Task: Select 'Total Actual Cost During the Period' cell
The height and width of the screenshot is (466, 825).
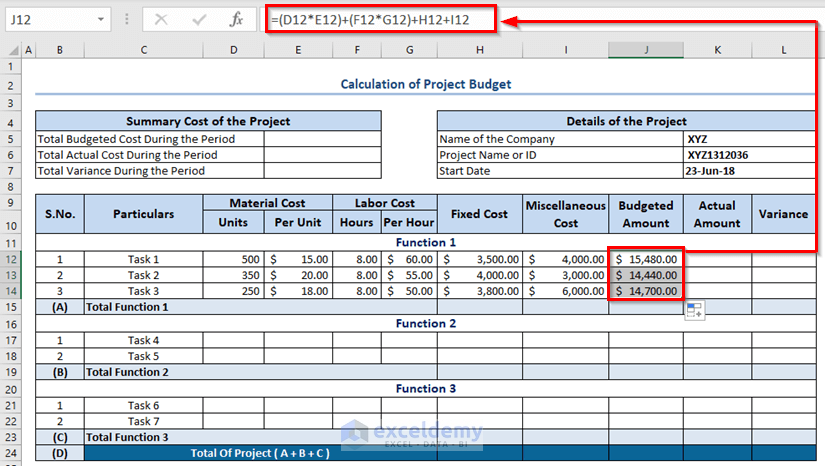Action: pos(150,155)
